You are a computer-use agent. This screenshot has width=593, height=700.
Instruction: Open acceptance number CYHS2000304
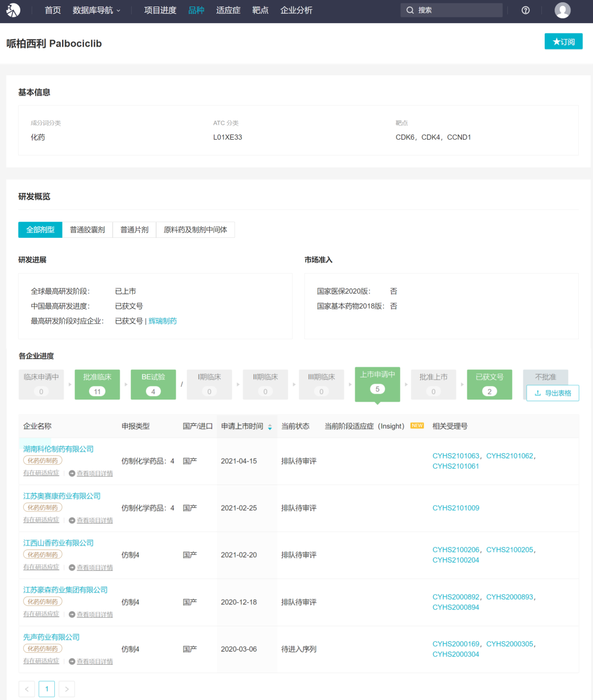click(456, 654)
